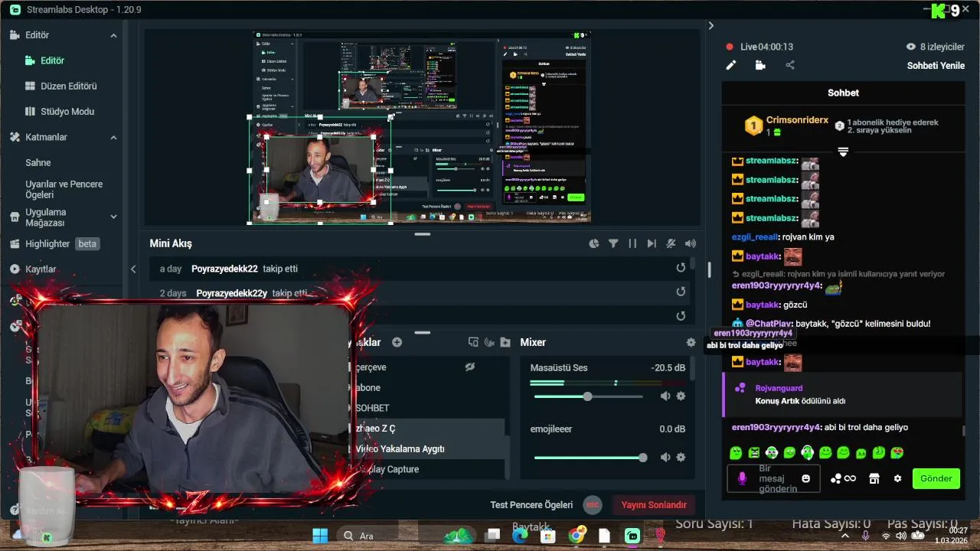Open emojileeer channel settings gear
This screenshot has height=551, width=980.
[681, 457]
